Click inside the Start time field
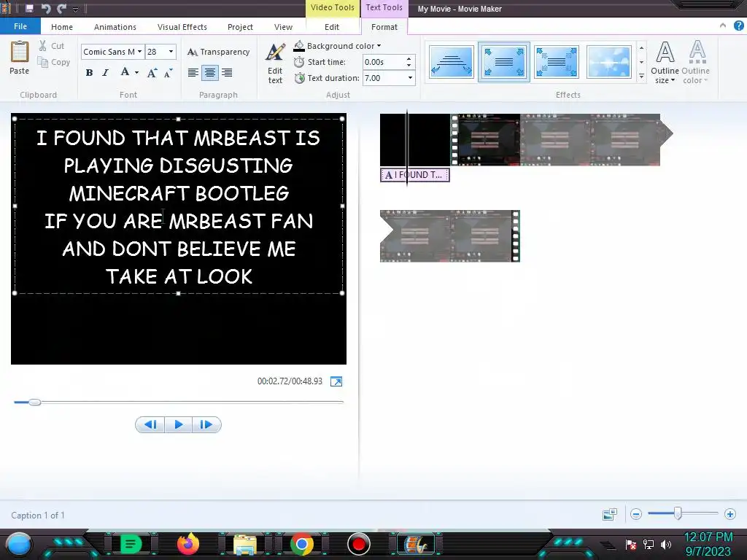This screenshot has width=747, height=560. [x=384, y=62]
